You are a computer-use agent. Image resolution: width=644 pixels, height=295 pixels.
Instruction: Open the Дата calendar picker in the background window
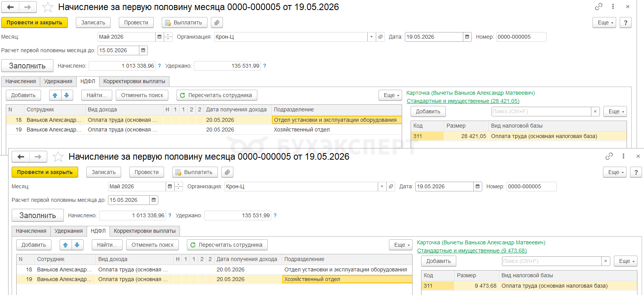click(467, 37)
